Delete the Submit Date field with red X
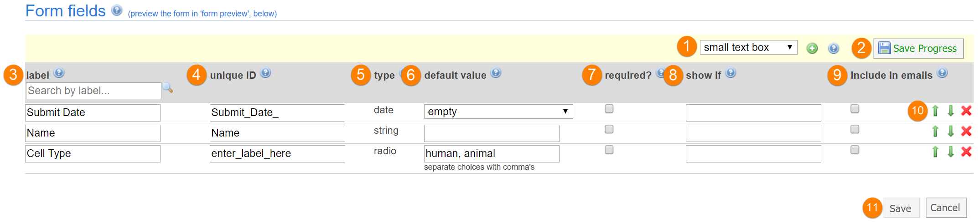Screen dimensions: 980x223 click(x=966, y=111)
